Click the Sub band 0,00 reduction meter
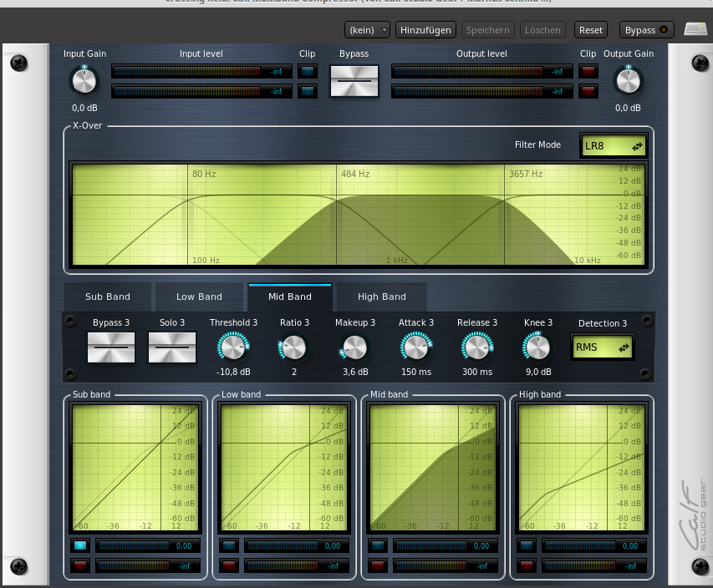The width and height of the screenshot is (713, 588). pyautogui.click(x=148, y=545)
